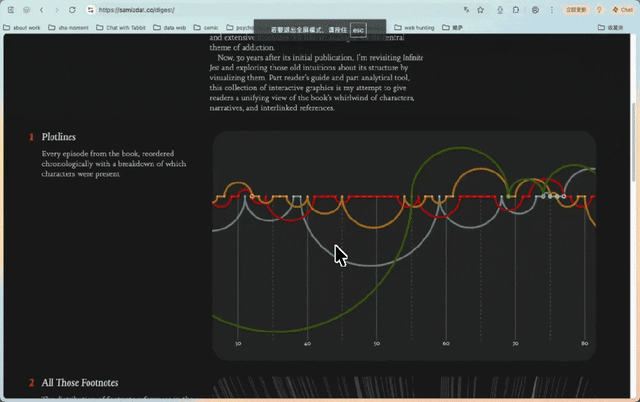Click the large gray arc near the cursor
640x402 pixels.
369,265
